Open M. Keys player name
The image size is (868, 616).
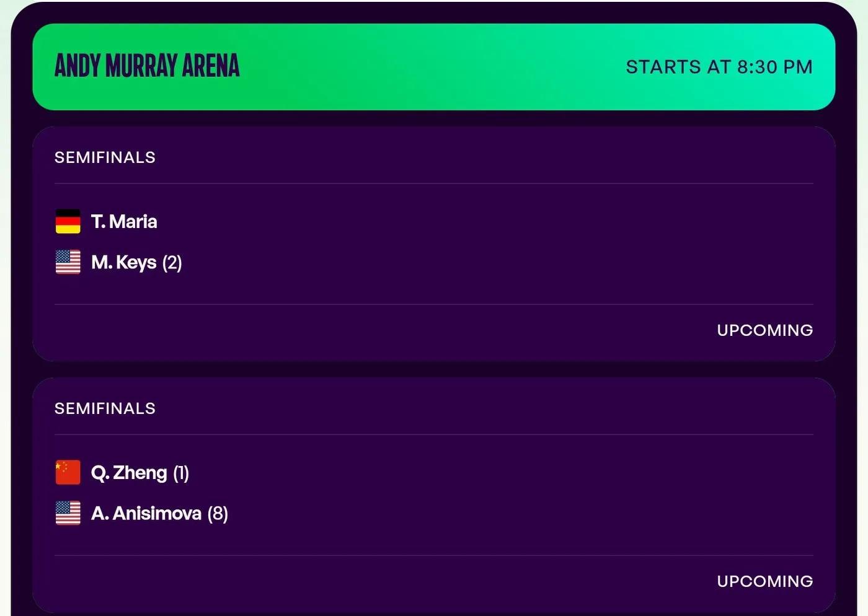123,263
